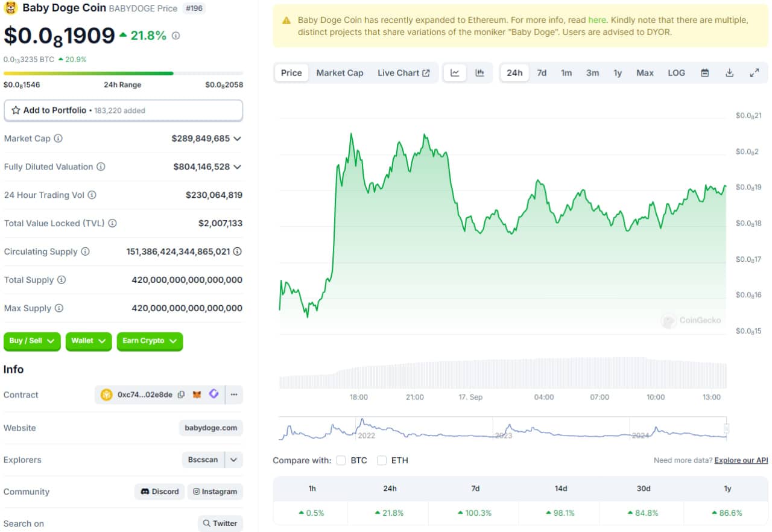Open the calendar date range picker

click(704, 73)
